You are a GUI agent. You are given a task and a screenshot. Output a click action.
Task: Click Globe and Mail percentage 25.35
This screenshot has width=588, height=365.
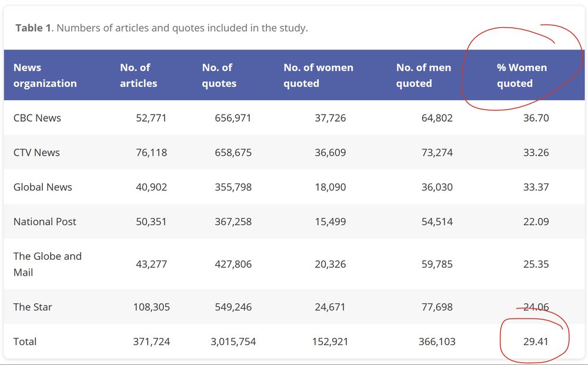point(536,264)
